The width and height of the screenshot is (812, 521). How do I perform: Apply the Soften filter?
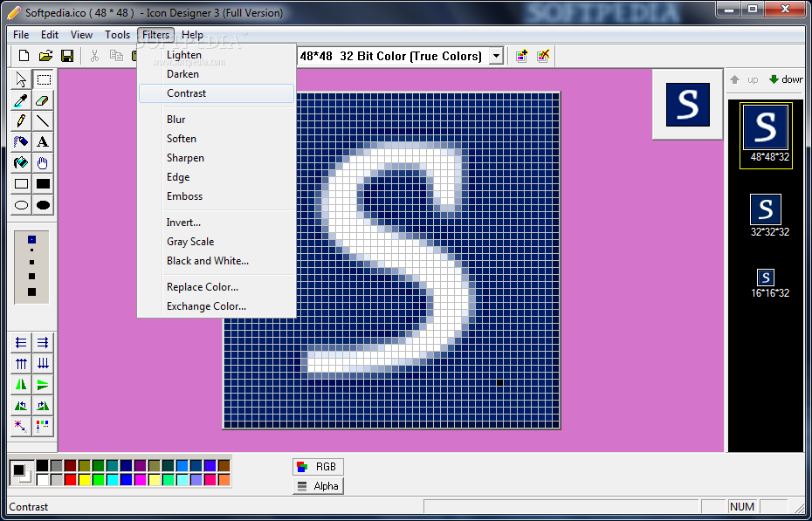pos(217,138)
